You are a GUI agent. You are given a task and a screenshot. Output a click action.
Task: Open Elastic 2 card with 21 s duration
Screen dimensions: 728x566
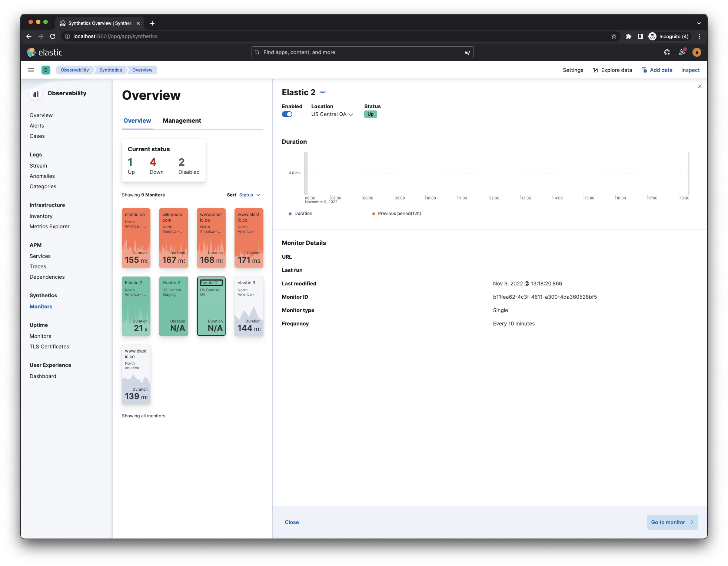(136, 306)
